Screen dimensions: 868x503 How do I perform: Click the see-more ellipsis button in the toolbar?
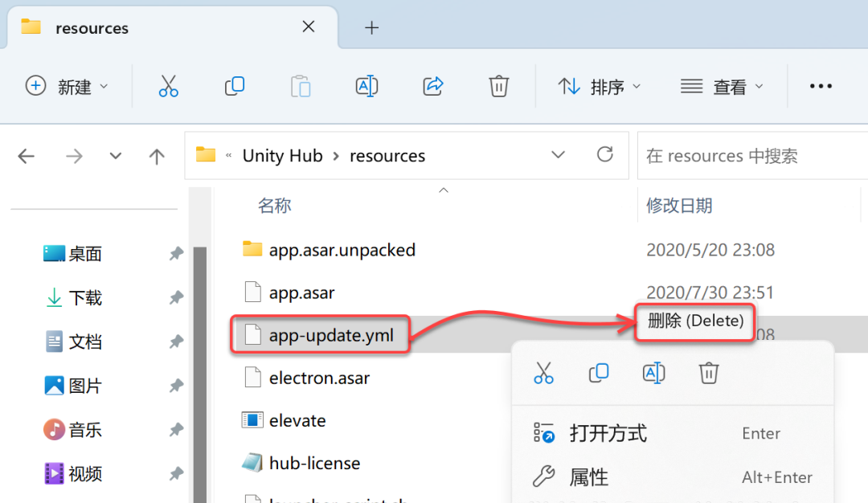pos(821,85)
